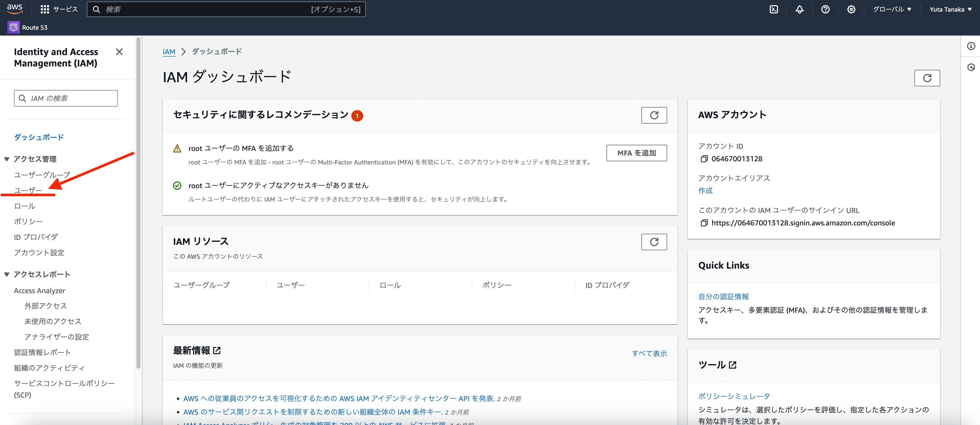Screen dimensions: 980x425
Task: Launch the CloudShell terminal icon
Action: pos(774,9)
